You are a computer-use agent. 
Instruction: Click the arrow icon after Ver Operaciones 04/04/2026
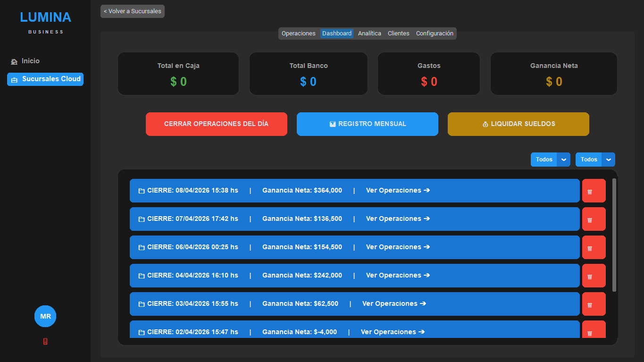click(427, 275)
